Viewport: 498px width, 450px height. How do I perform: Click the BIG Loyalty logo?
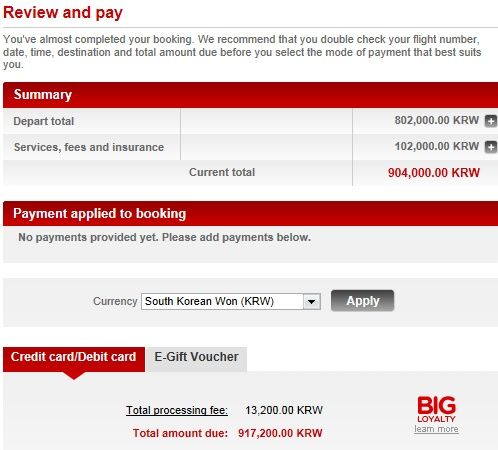pyautogui.click(x=436, y=409)
